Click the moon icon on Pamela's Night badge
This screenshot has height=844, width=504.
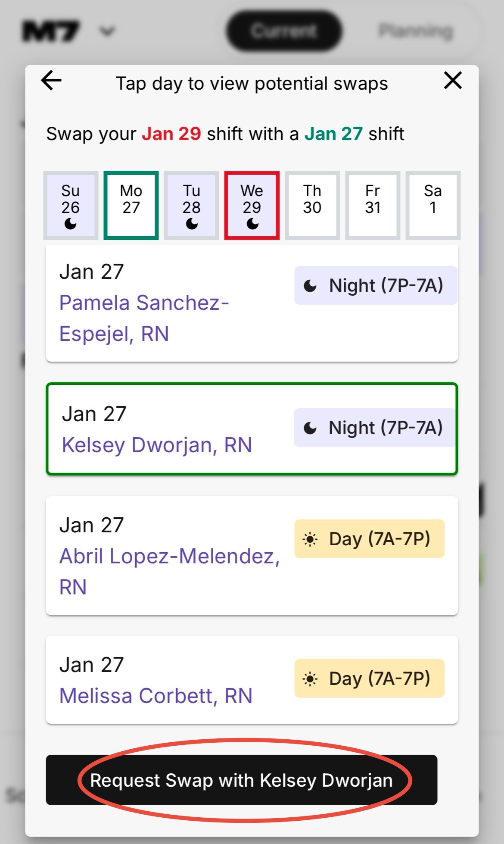[x=310, y=285]
